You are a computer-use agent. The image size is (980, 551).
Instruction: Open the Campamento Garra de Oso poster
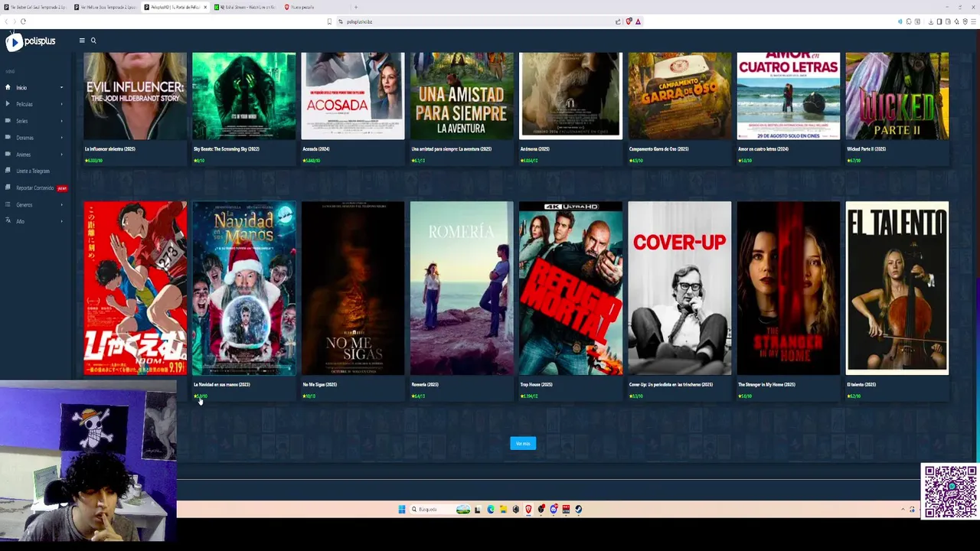click(680, 96)
